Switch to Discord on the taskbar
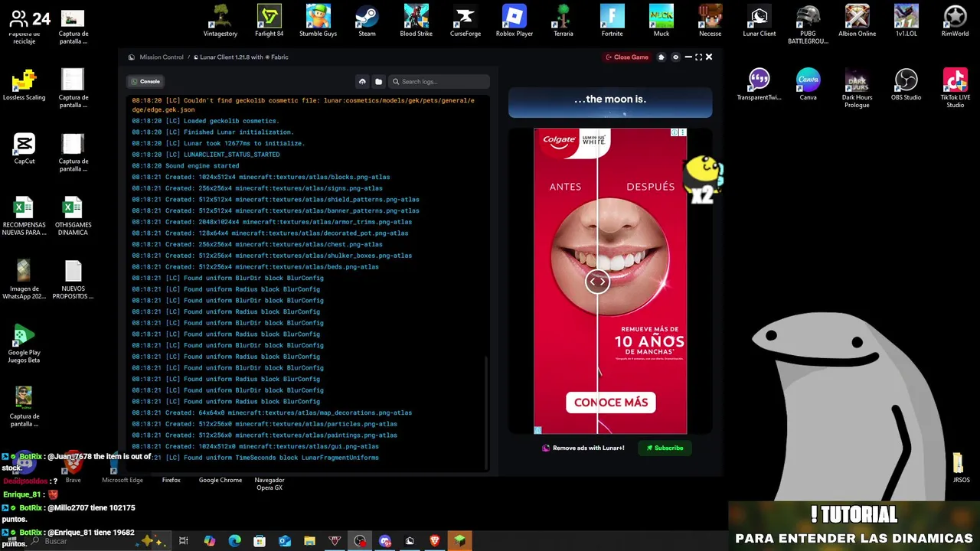This screenshot has width=980, height=551. 385,541
